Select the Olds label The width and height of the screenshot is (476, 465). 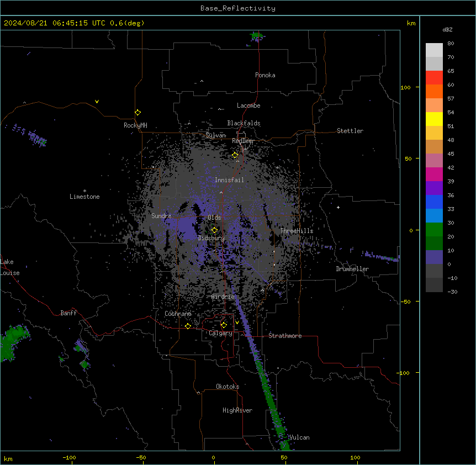pos(214,218)
